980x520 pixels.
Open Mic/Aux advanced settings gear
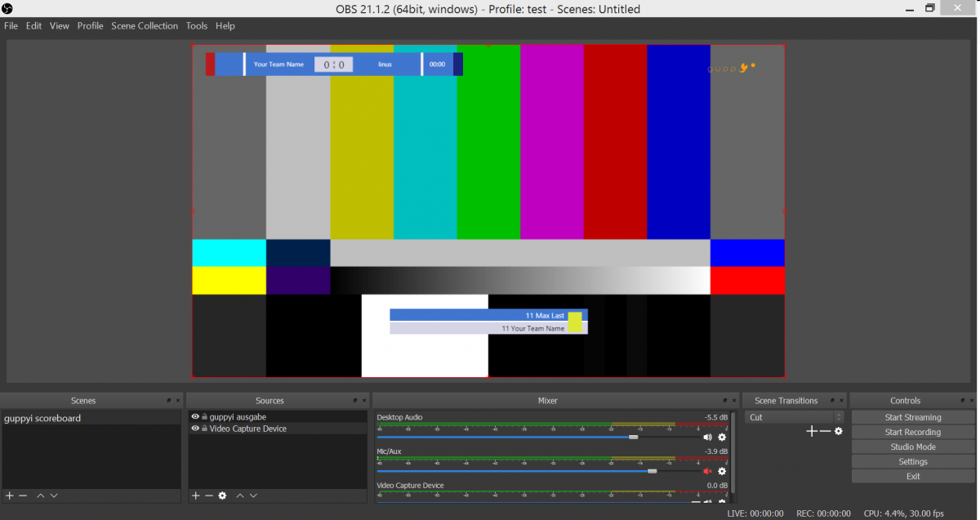click(721, 471)
